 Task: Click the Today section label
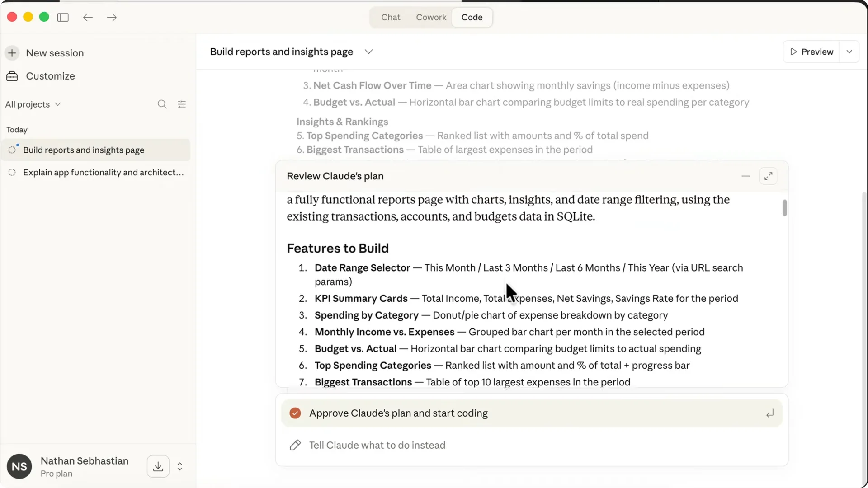pyautogui.click(x=17, y=130)
